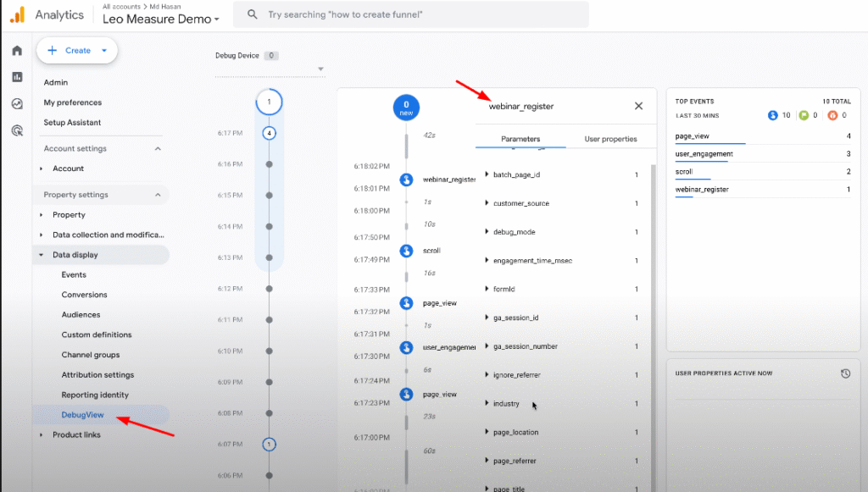
Task: Select DebugView in the sidebar
Action: click(x=82, y=415)
